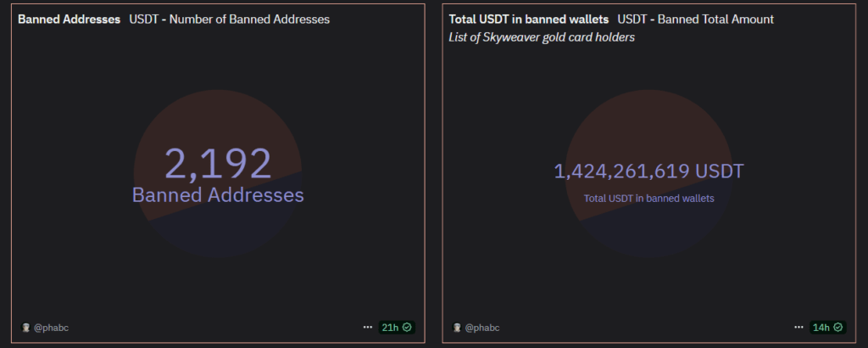Open the three-dot menu on the Total USDT panel
The image size is (868, 348).
798,328
